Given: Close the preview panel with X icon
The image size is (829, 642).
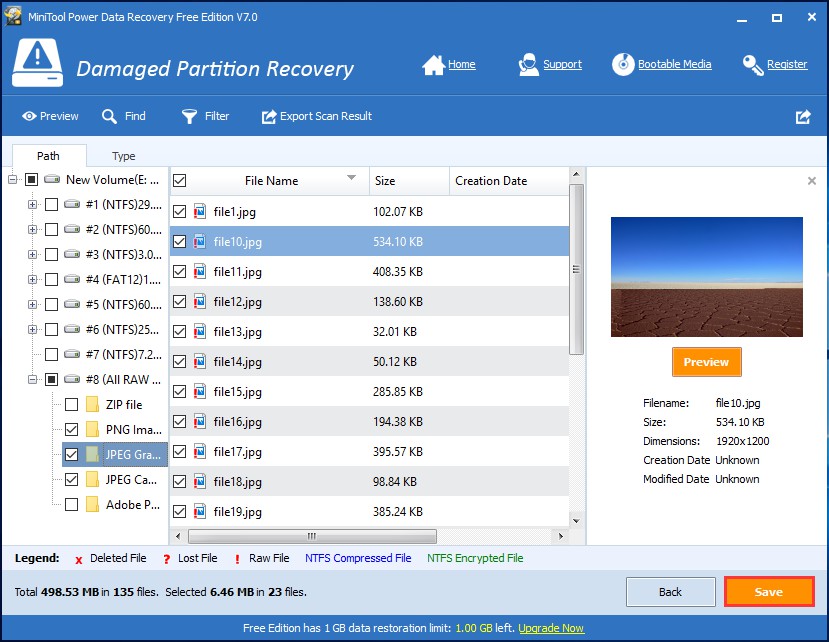Looking at the screenshot, I should tap(812, 181).
